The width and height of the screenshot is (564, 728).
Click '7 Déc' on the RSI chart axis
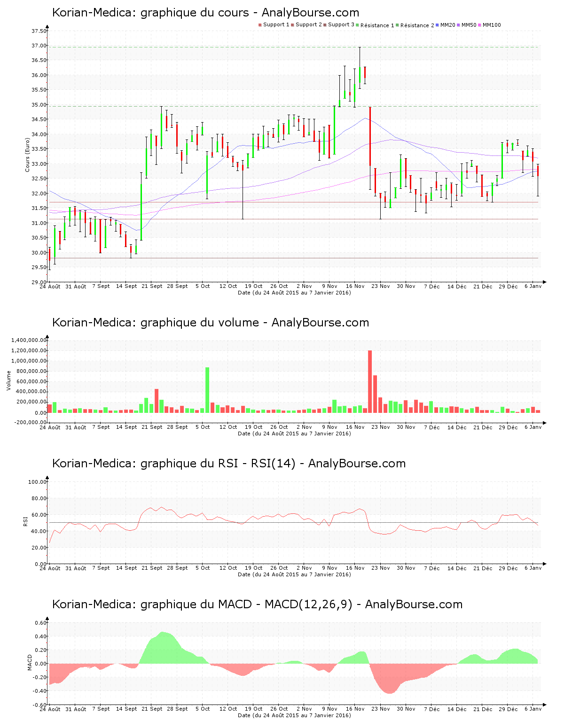pyautogui.click(x=431, y=568)
